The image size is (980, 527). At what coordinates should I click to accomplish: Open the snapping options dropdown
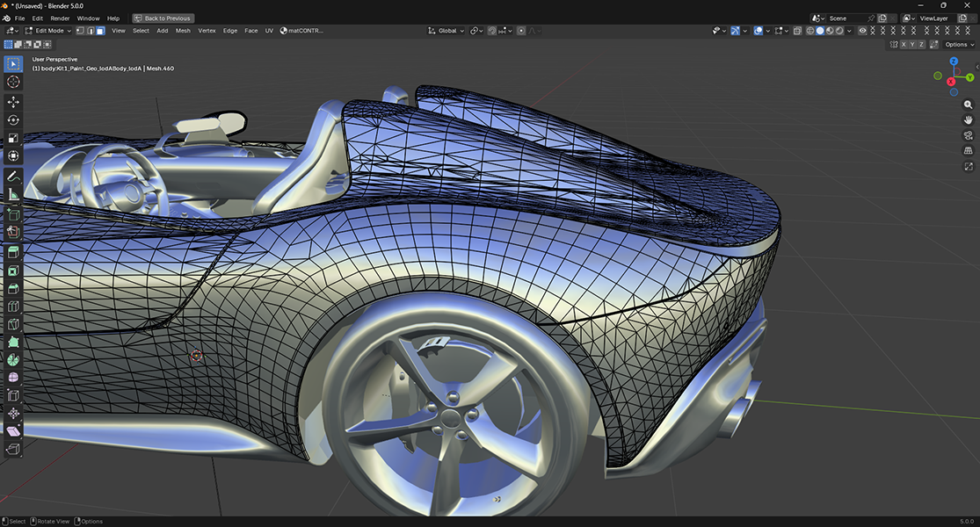tap(505, 31)
